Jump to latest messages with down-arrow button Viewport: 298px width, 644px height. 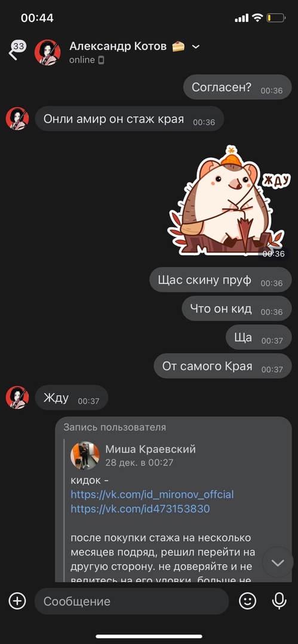click(x=278, y=562)
